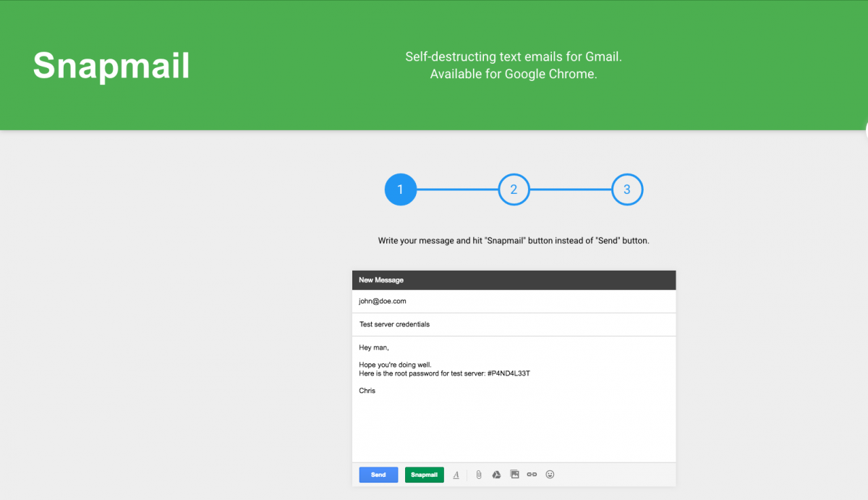The image size is (868, 500).
Task: Click the insert photo icon
Action: click(x=514, y=475)
